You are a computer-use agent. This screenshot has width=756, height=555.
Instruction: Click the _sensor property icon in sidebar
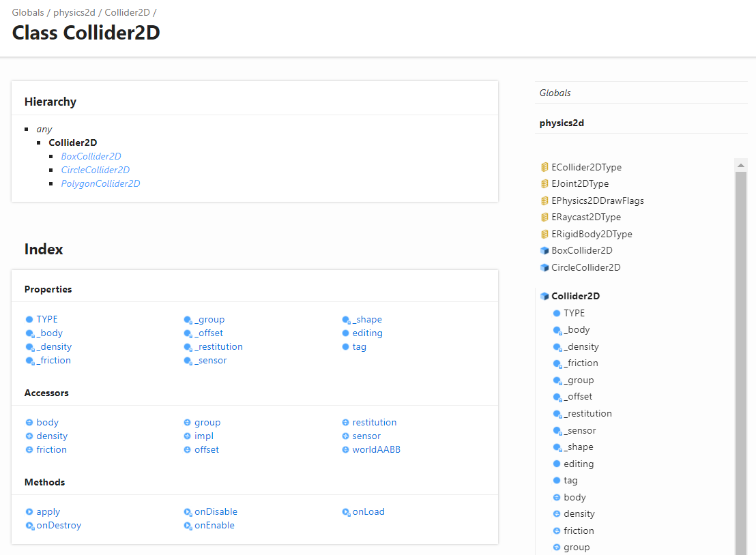click(557, 431)
